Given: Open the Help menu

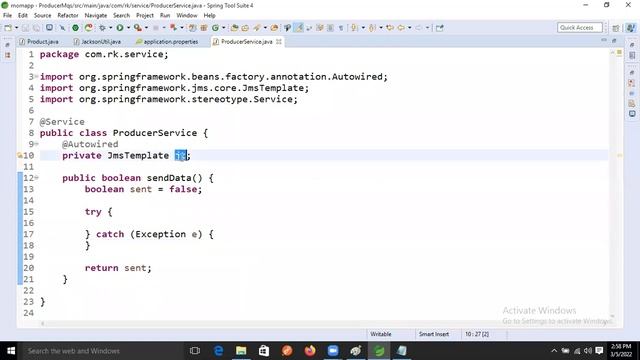Looking at the screenshot, I should point(209,16).
